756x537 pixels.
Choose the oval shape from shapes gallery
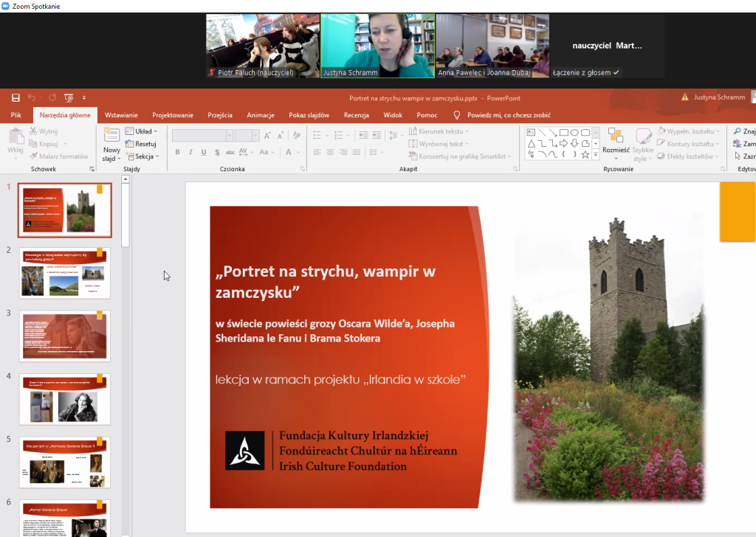pyautogui.click(x=574, y=133)
